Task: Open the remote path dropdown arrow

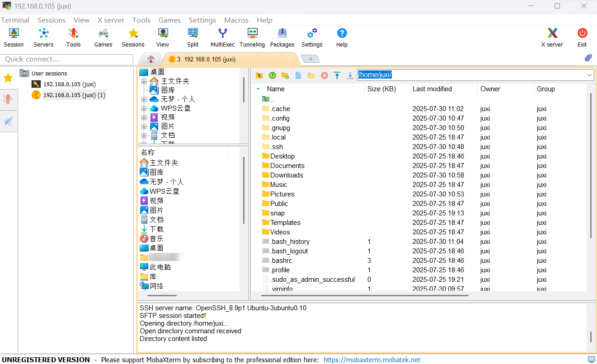Action: pyautogui.click(x=590, y=75)
